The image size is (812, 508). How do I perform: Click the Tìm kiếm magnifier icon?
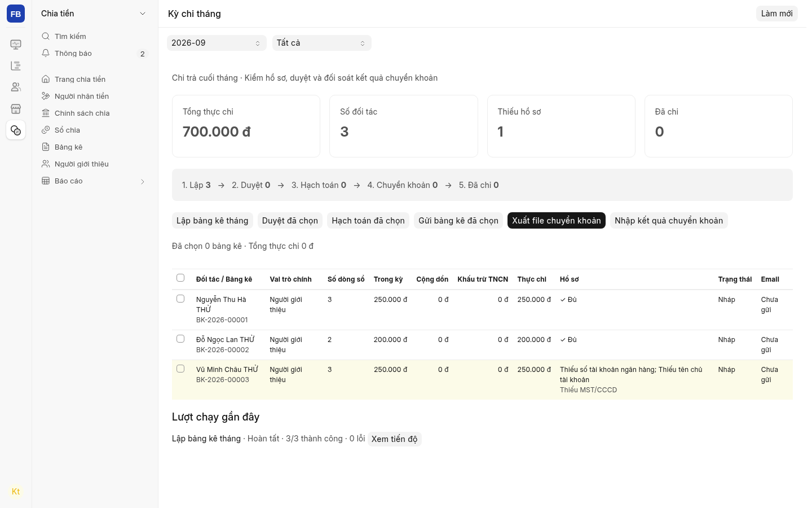pyautogui.click(x=46, y=36)
